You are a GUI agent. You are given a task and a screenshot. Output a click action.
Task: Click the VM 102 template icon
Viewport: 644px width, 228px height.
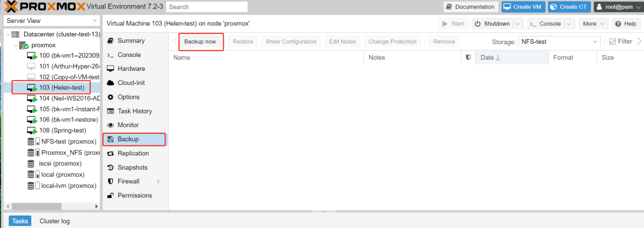(x=31, y=77)
